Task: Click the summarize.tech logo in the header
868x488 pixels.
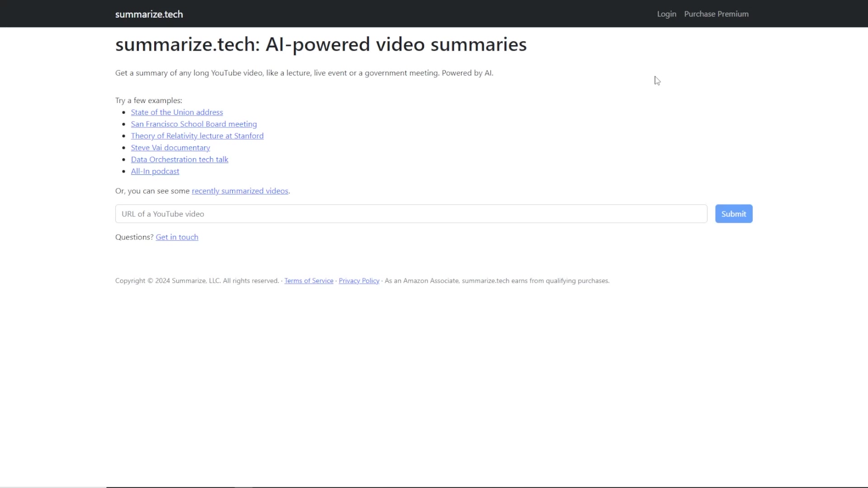Action: [149, 14]
